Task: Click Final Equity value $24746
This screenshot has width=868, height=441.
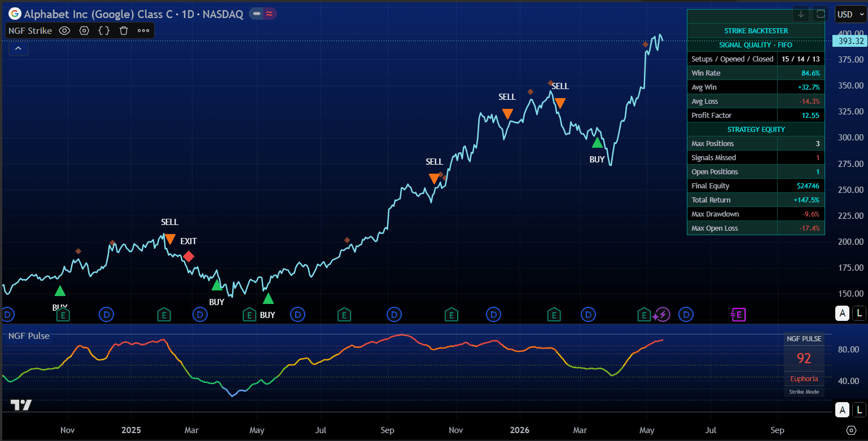Action: [809, 186]
